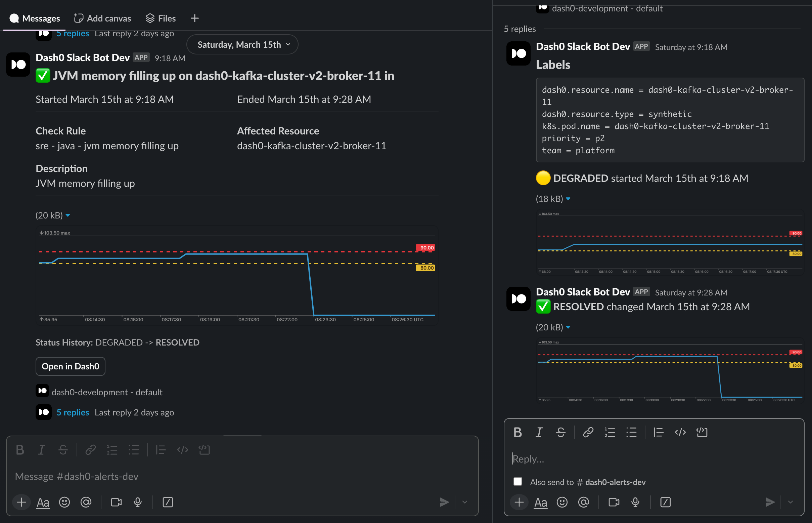
Task: Collapse the (18 kB) DEGRADED chart in thread
Action: click(x=568, y=199)
